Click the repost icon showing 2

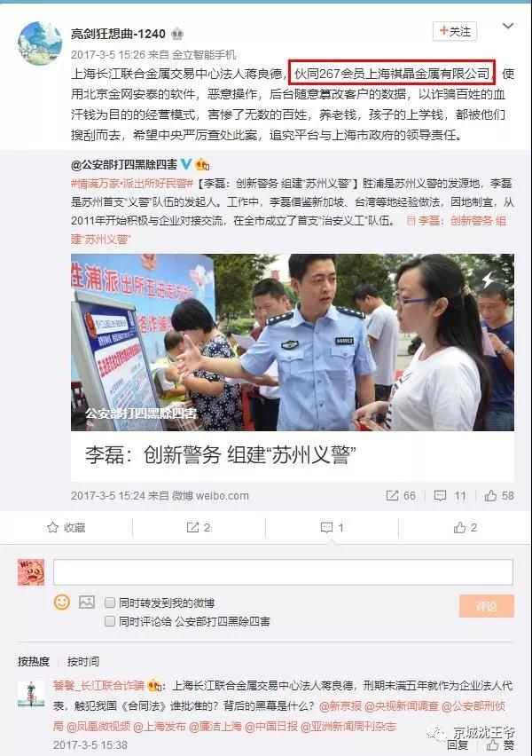tap(192, 527)
